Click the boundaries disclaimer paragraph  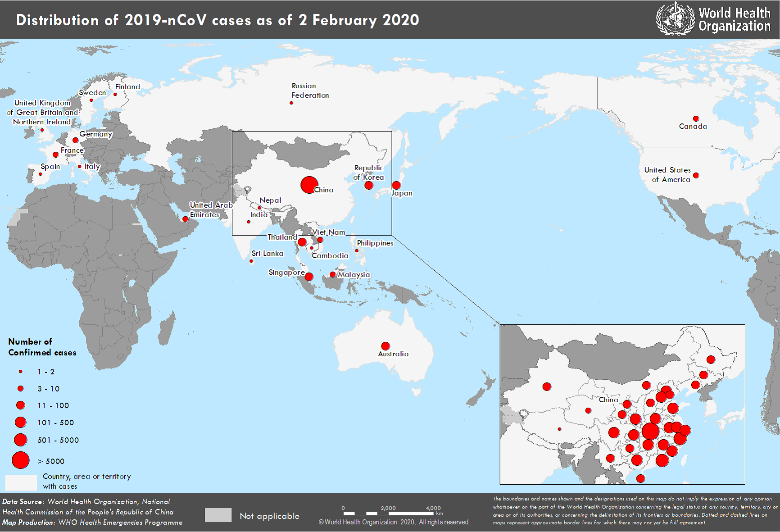click(635, 511)
